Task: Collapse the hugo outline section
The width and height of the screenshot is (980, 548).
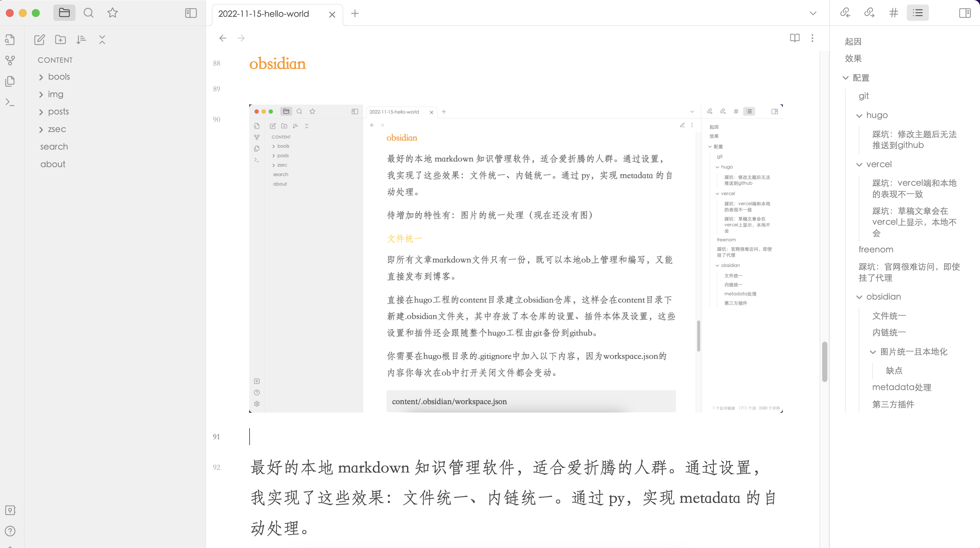Action: (859, 115)
